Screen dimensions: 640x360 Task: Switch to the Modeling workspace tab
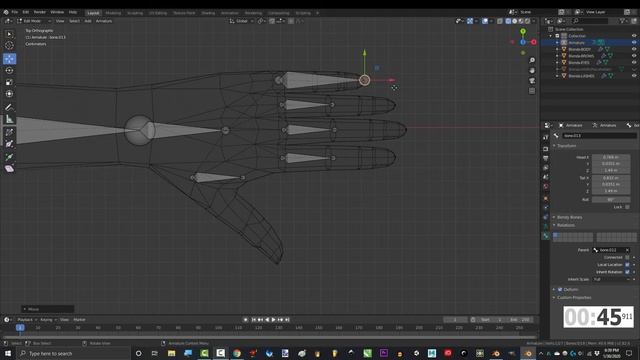[x=113, y=13]
